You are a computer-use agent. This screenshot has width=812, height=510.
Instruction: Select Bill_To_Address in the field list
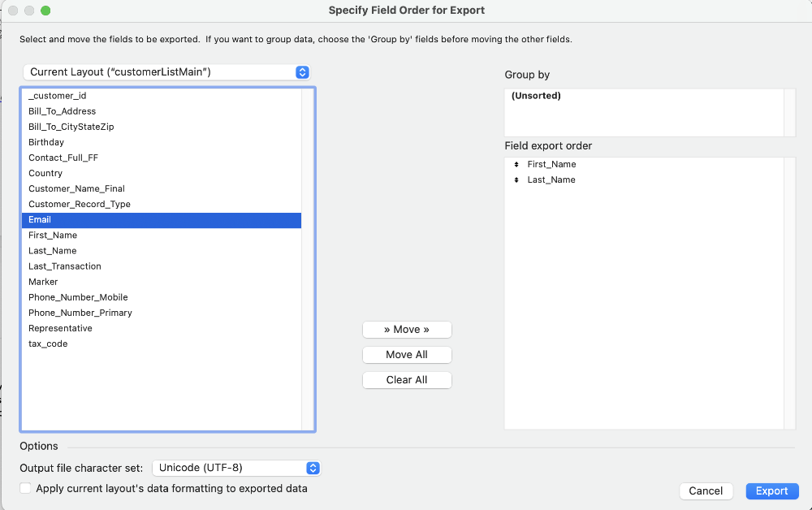[x=62, y=111]
